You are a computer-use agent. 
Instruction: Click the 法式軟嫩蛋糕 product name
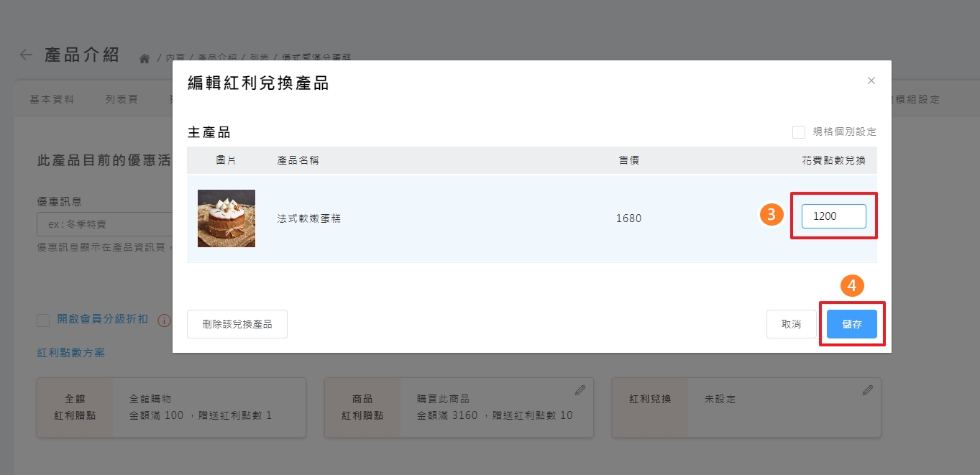[309, 218]
